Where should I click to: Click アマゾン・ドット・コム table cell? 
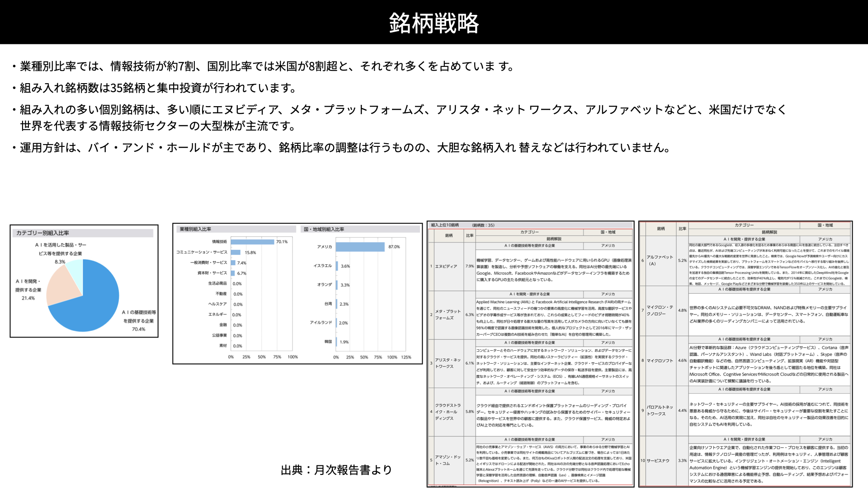tap(448, 460)
